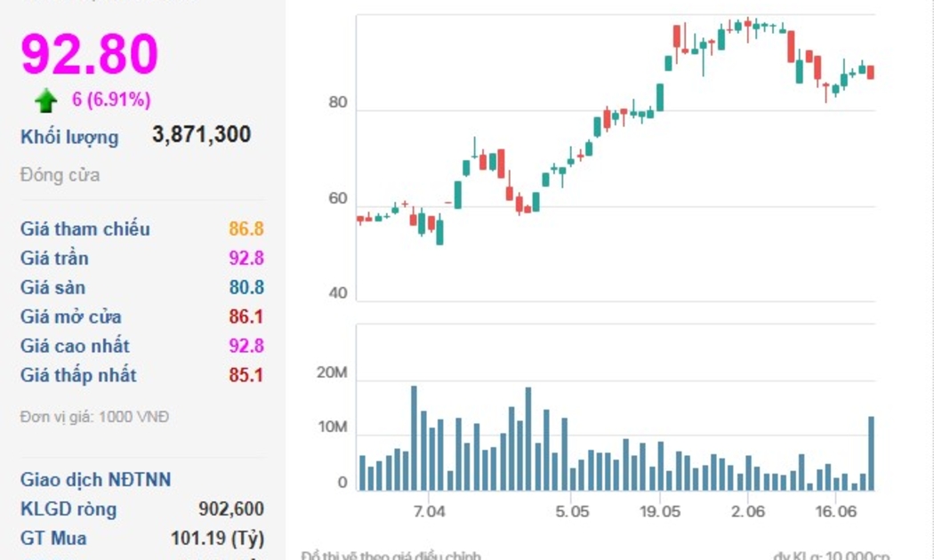Select the Giá tham chiếu row label
Viewport: 934px width, 560px height.
tap(85, 229)
